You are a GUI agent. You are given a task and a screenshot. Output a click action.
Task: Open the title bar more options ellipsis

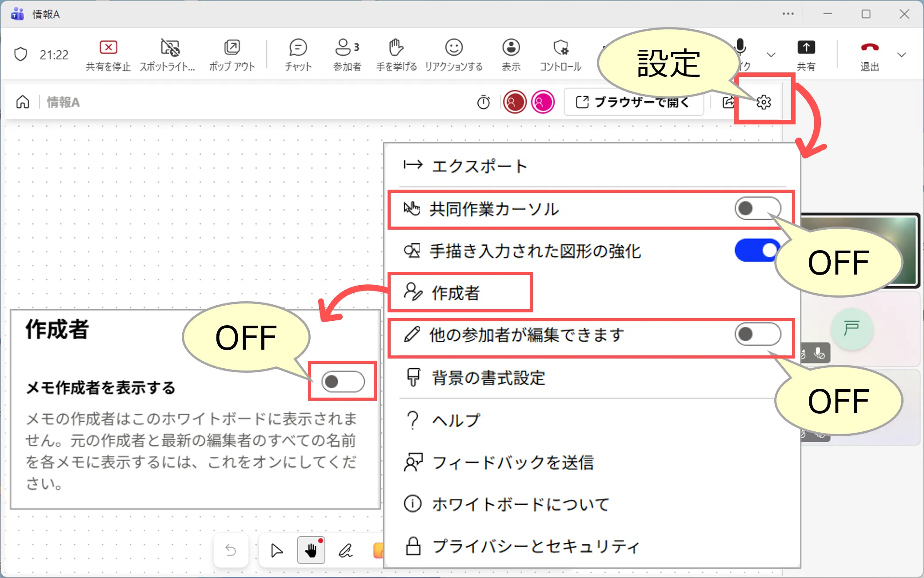click(788, 14)
